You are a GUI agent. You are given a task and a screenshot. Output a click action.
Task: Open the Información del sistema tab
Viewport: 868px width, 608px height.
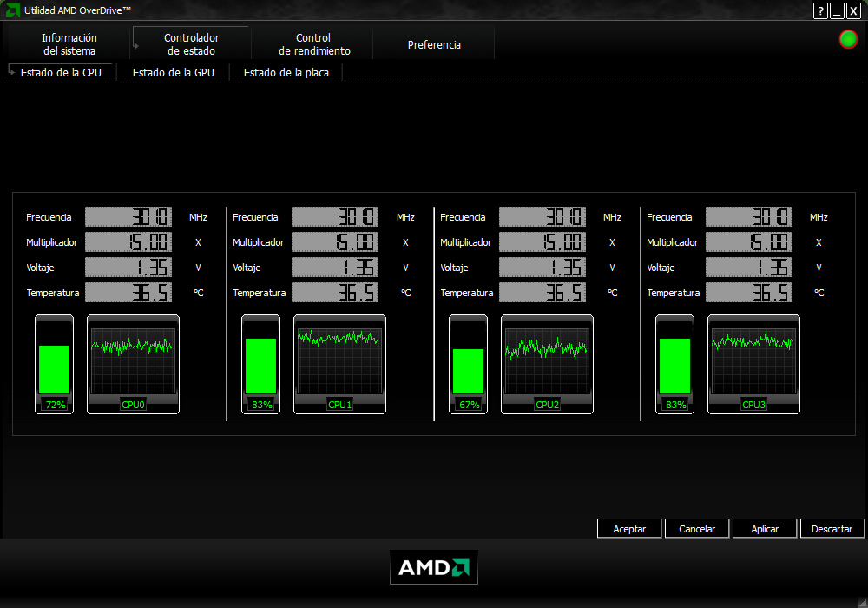point(69,44)
